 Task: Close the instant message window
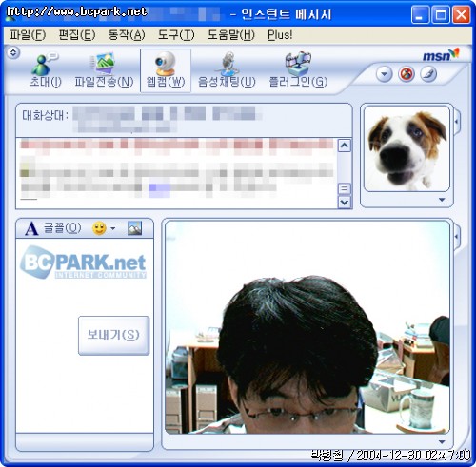[461, 14]
